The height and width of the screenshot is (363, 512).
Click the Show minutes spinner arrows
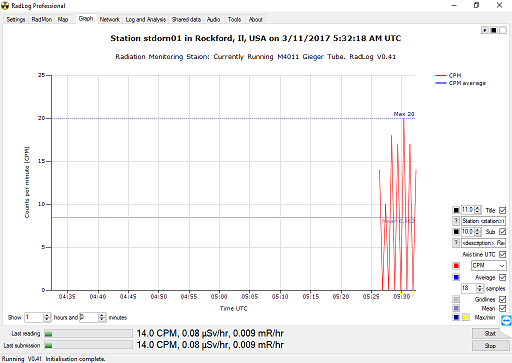pyautogui.click(x=102, y=317)
